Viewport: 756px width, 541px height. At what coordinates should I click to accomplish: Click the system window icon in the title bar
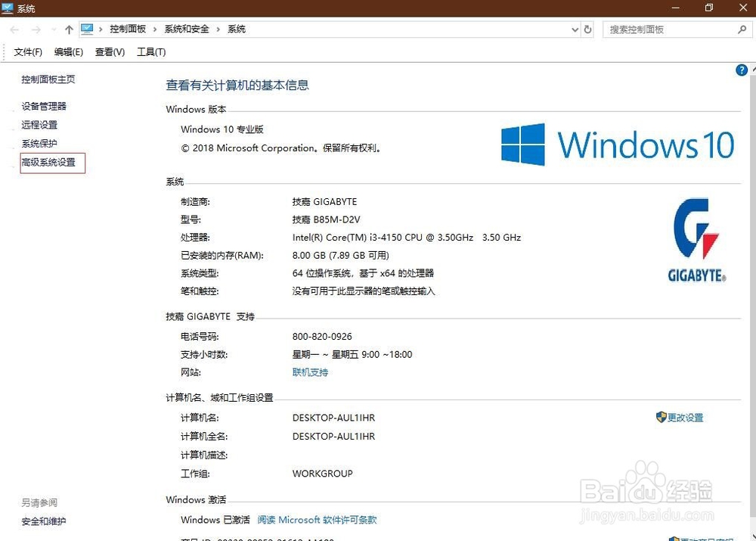click(x=8, y=8)
